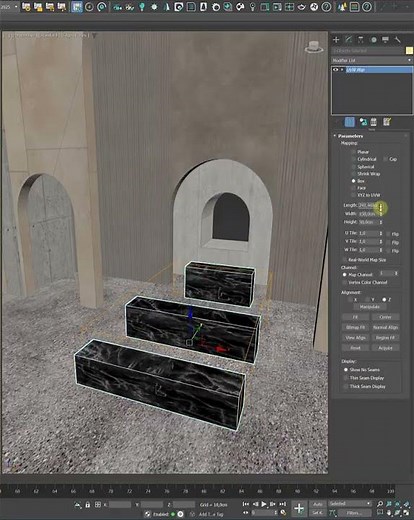Enable Flip for U Tile

tap(388, 234)
